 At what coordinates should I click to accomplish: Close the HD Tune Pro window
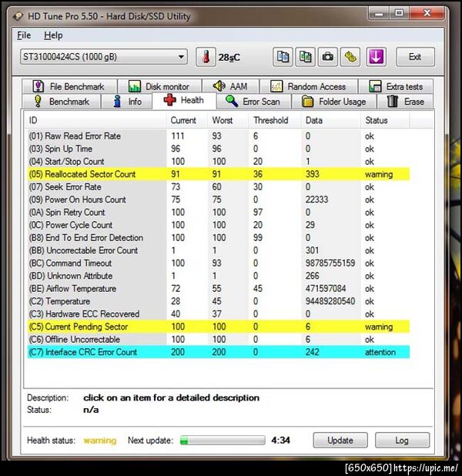tap(427, 13)
